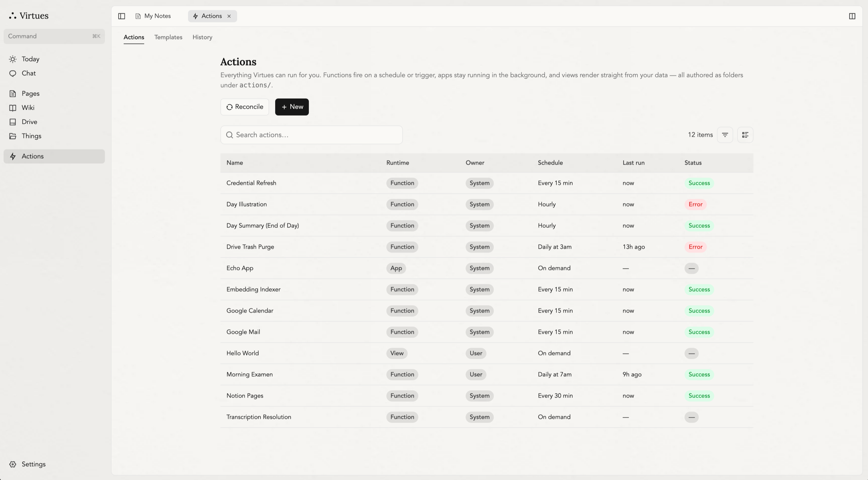Open Drive in the sidebar
Viewport: 868px width, 480px height.
tap(54, 122)
